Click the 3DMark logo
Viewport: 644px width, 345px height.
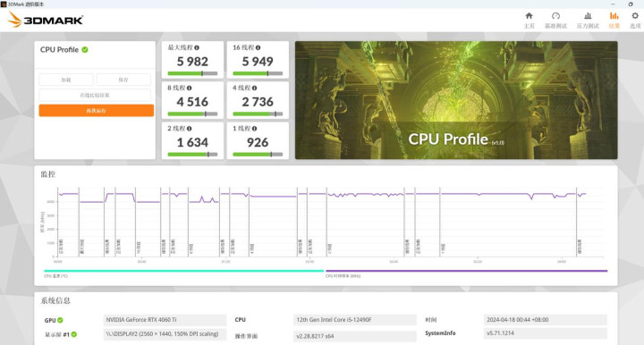click(46, 20)
